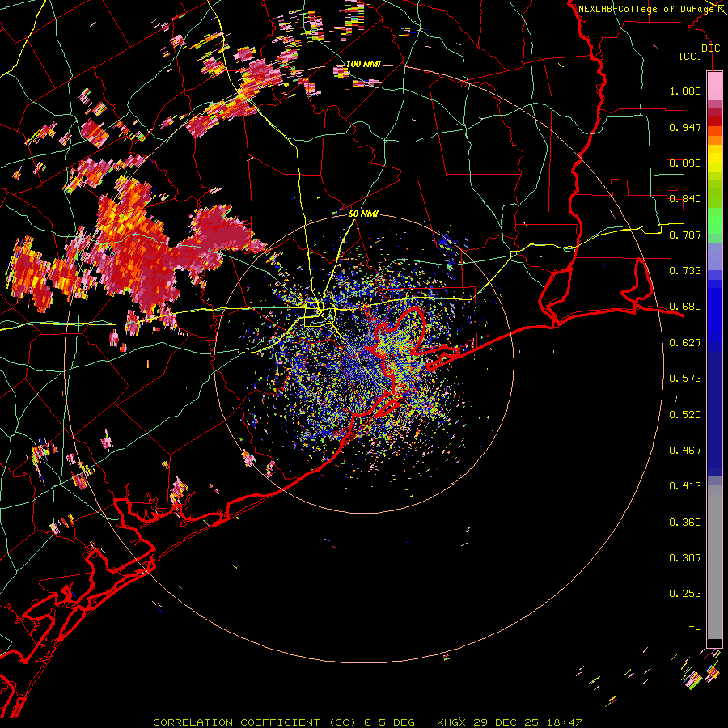This screenshot has height=728, width=728.
Task: Click the dark red segment of the color bar
Action: (714, 121)
